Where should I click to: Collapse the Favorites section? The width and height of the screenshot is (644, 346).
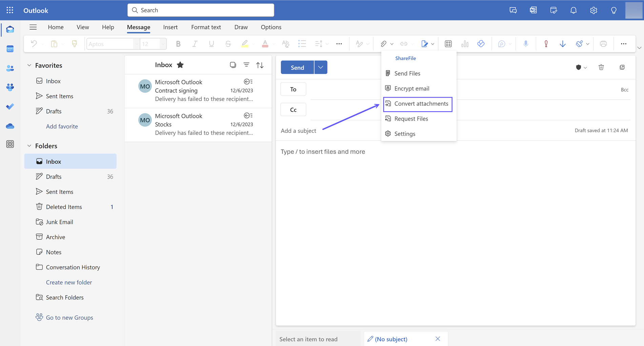[29, 65]
